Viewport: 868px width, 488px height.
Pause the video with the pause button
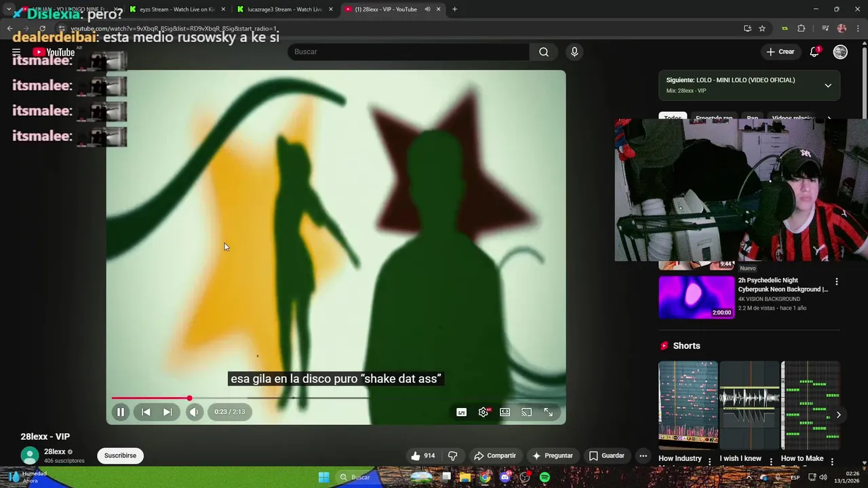[120, 411]
